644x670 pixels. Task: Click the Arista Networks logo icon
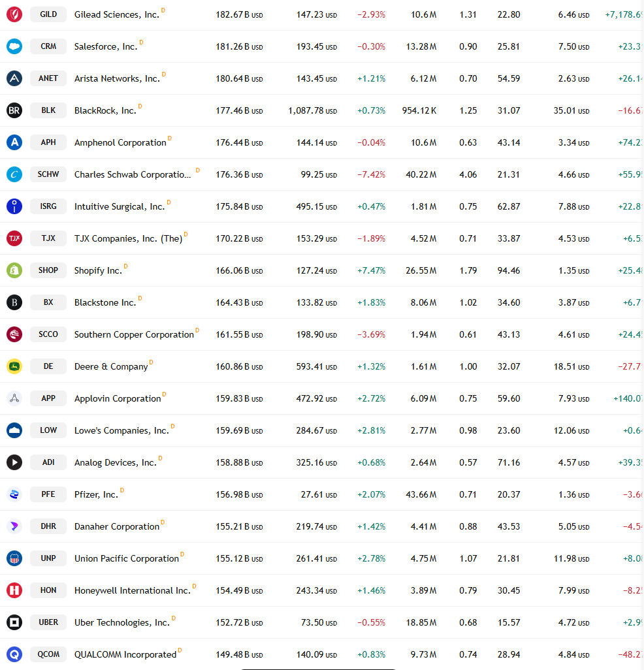14,78
